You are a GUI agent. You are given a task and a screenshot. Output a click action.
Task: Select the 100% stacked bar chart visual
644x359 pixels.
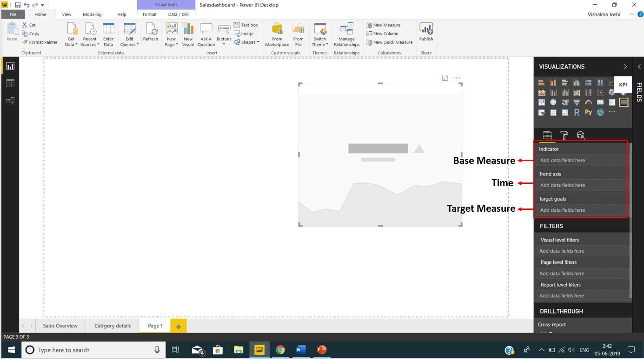point(588,82)
